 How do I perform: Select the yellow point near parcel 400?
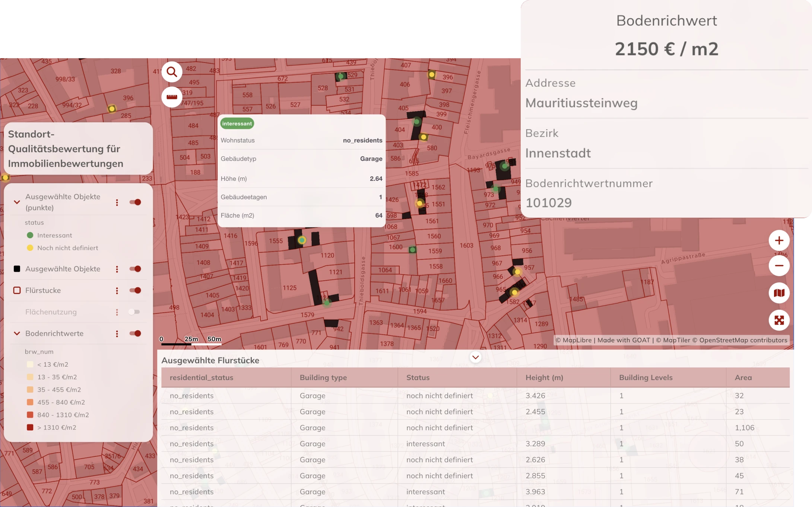coord(424,137)
